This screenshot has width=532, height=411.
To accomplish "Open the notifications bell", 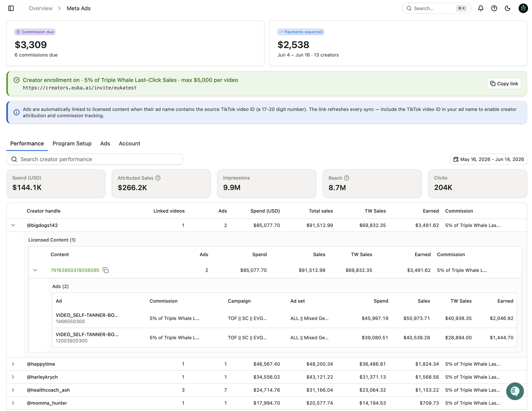I will click(480, 8).
